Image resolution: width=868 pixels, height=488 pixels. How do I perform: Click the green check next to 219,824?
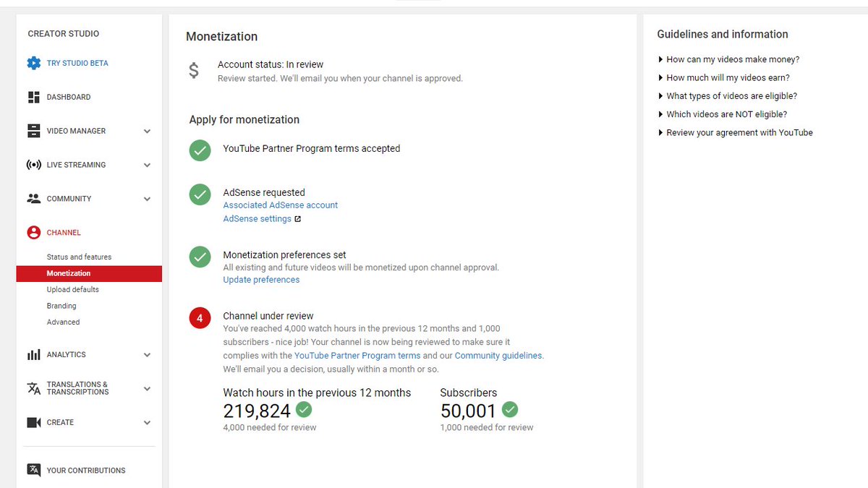[x=304, y=410]
